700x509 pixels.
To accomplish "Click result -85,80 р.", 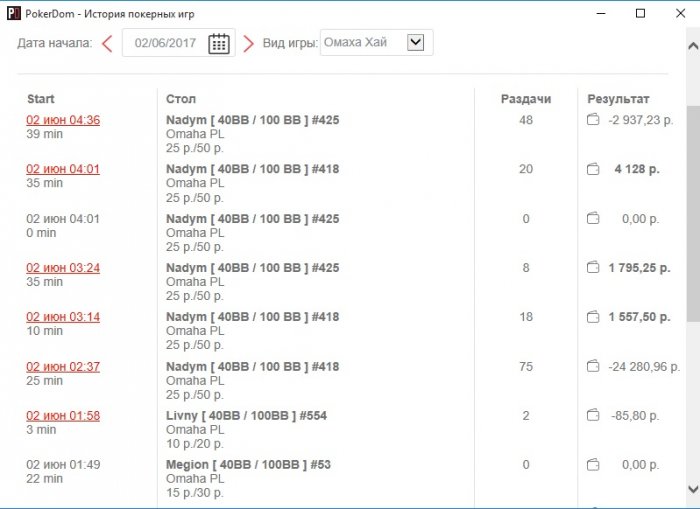I will point(635,416).
